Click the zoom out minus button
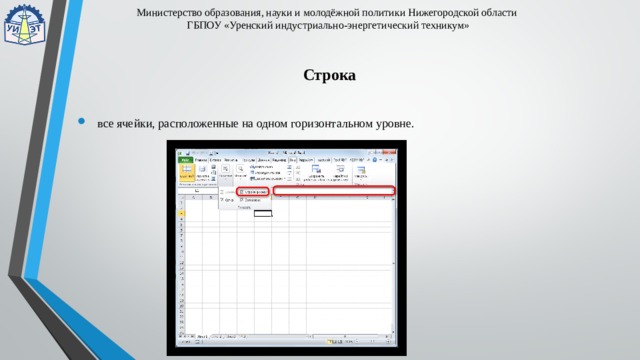Screen dimensions: 640x360 pyautogui.click(x=357, y=342)
